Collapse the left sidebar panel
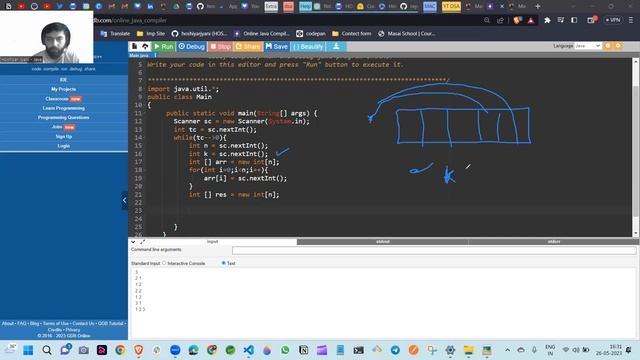This screenshot has height=360, width=640. pos(124,200)
